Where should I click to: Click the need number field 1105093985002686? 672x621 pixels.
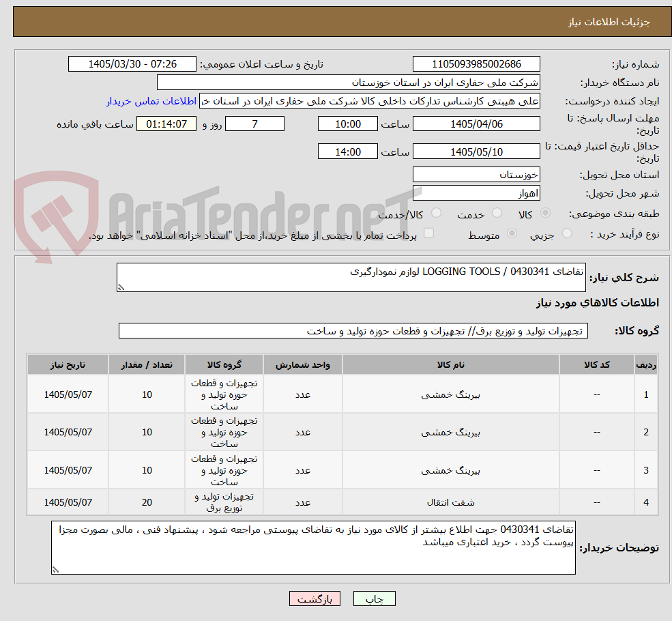476,64
